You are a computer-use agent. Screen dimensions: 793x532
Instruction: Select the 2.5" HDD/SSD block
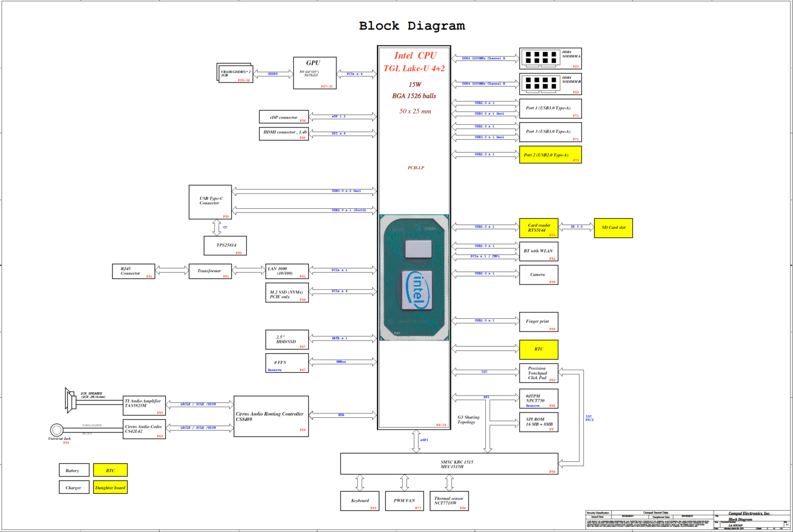(x=287, y=340)
